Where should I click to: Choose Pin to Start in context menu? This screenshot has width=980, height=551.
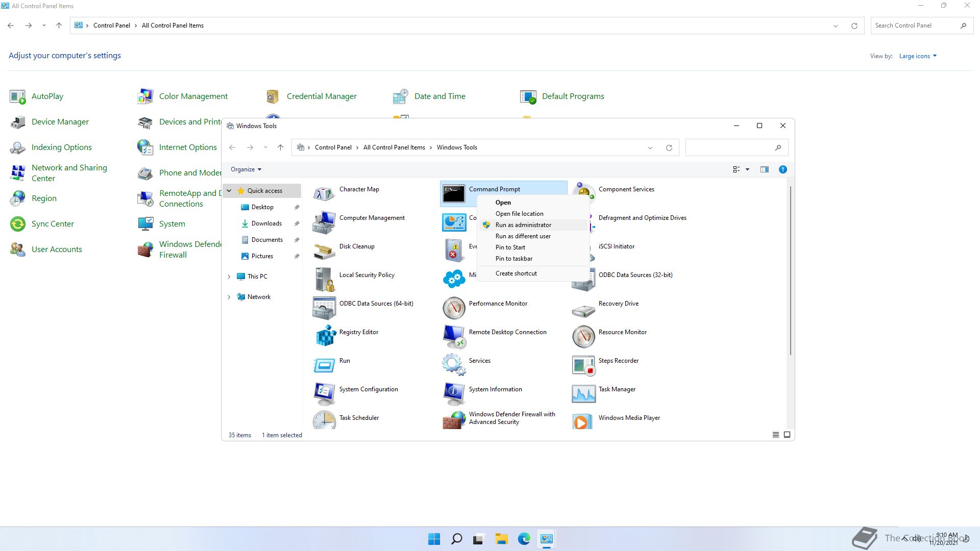point(533,247)
